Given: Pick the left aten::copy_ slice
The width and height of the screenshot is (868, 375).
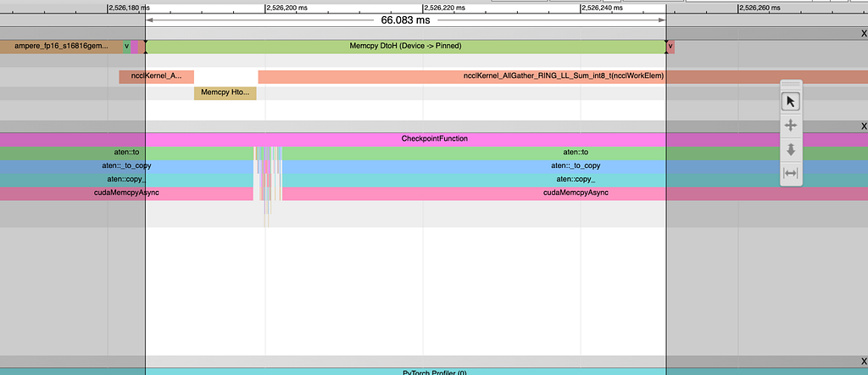Looking at the screenshot, I should 127,180.
